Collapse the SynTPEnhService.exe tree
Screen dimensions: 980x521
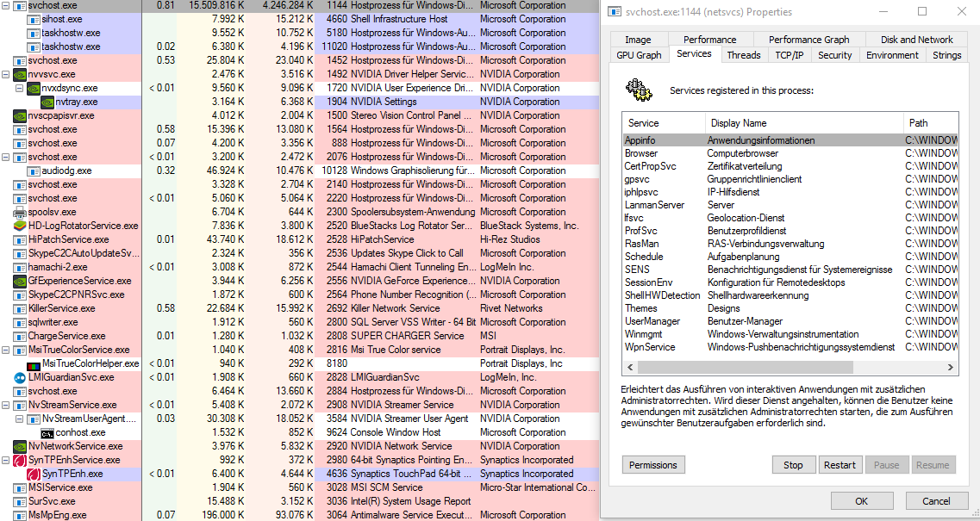pyautogui.click(x=6, y=460)
